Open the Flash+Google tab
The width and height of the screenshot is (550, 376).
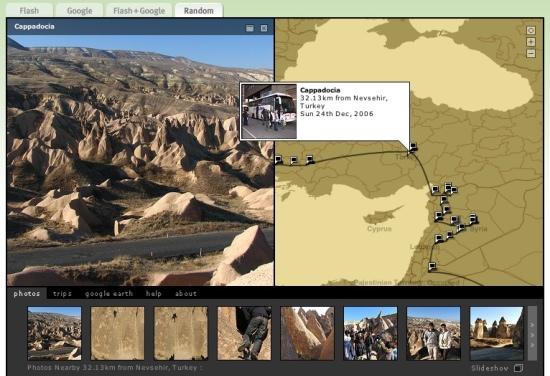pyautogui.click(x=139, y=11)
